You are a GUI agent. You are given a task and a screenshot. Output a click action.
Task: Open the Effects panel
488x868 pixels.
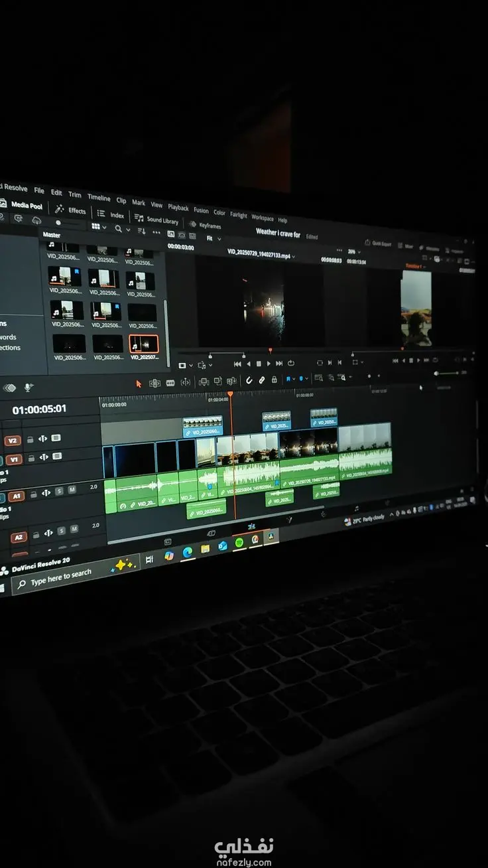tap(71, 210)
